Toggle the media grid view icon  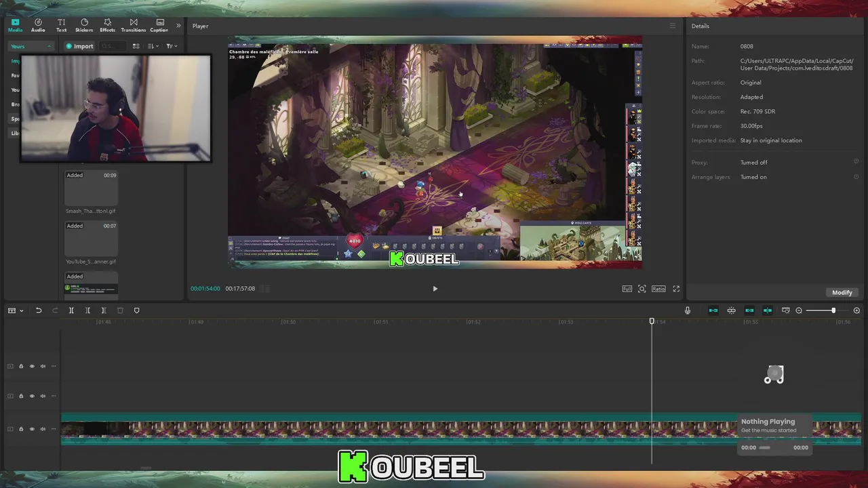coord(136,46)
